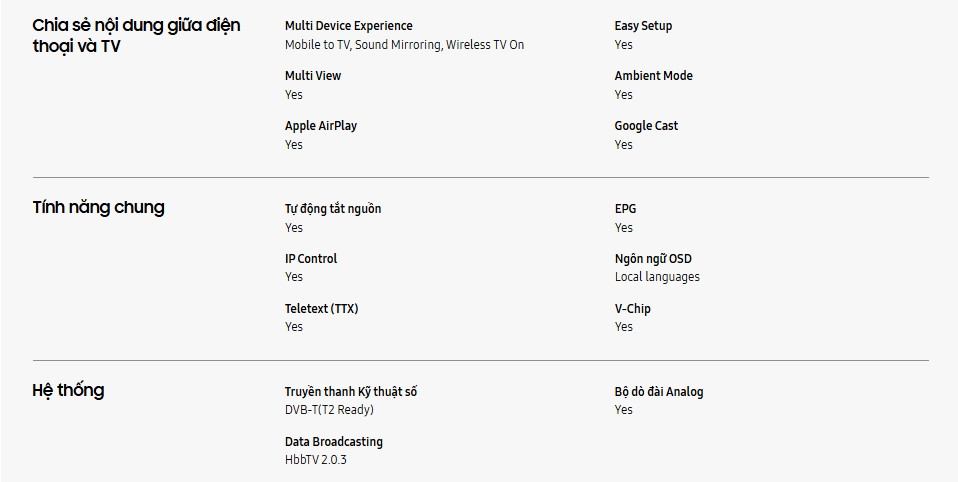Click the 'Ngôn ngữ OSD' label
This screenshot has width=958, height=482.
click(653, 259)
